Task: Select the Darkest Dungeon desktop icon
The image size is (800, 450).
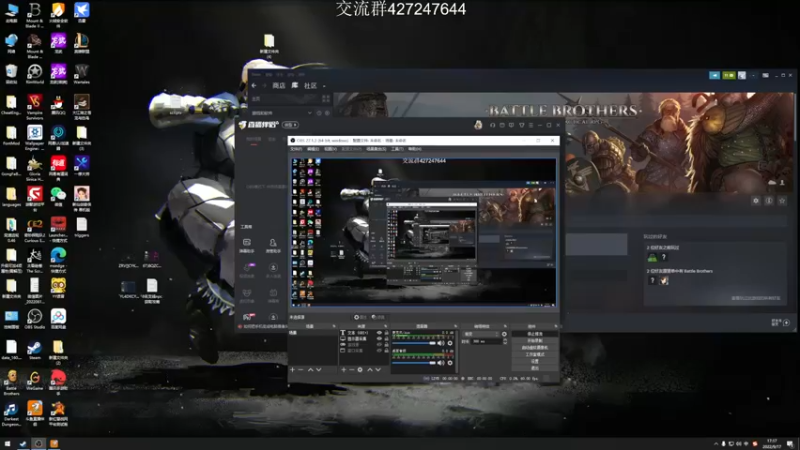Action: (11, 413)
